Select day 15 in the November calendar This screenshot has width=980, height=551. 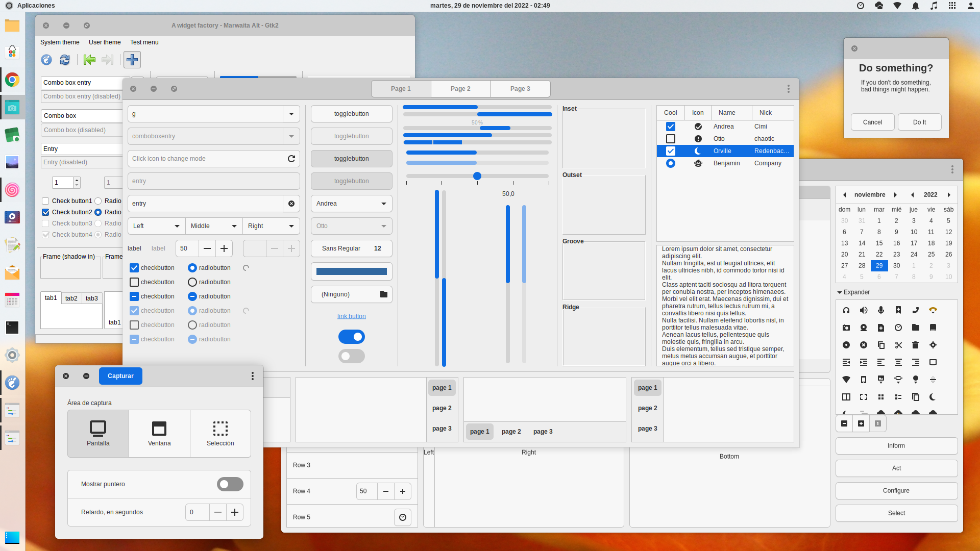[879, 243]
